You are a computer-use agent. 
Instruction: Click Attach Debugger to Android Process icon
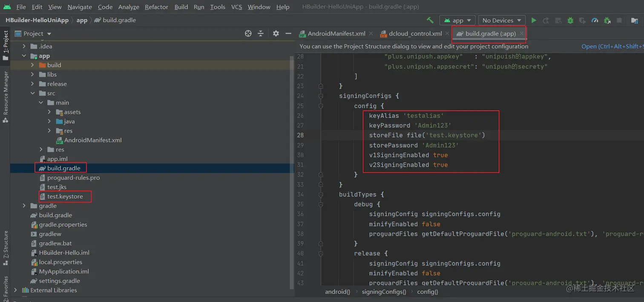(x=607, y=20)
